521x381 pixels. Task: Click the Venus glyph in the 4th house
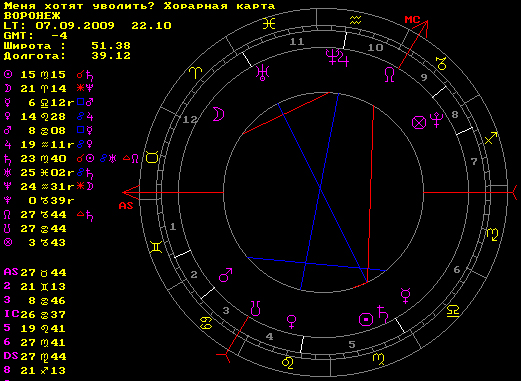pos(292,322)
